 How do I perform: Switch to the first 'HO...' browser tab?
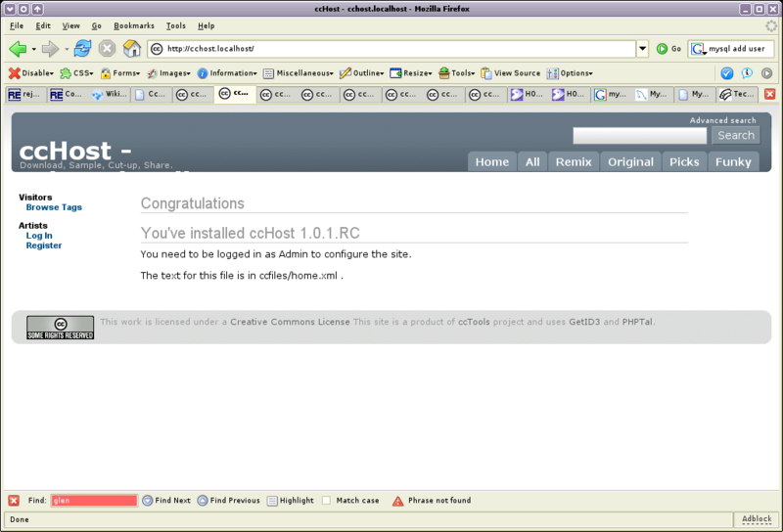(x=529, y=94)
